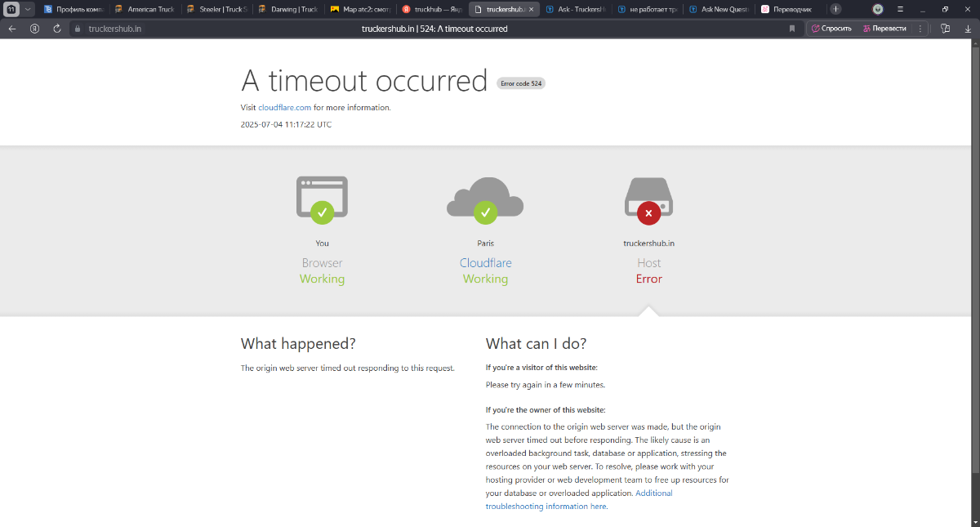Click the Working status under Cloudflare
980x527 pixels.
pos(485,279)
